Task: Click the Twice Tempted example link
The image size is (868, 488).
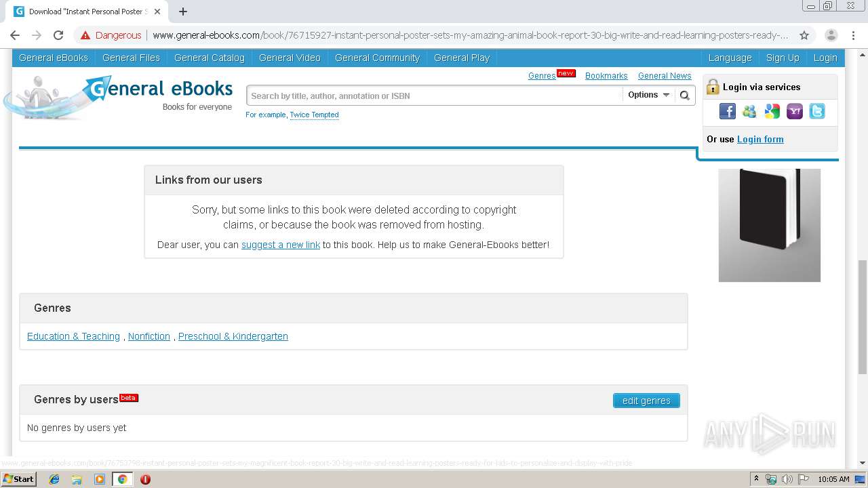Action: point(314,115)
